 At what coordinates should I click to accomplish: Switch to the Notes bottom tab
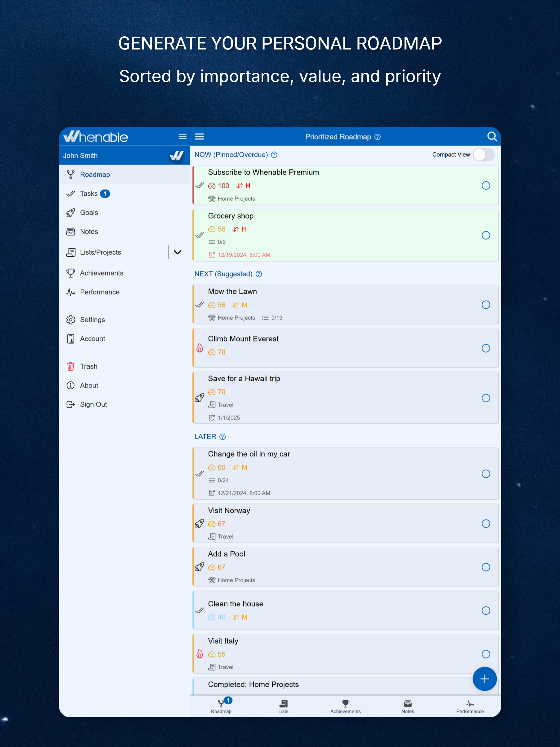[x=408, y=707]
